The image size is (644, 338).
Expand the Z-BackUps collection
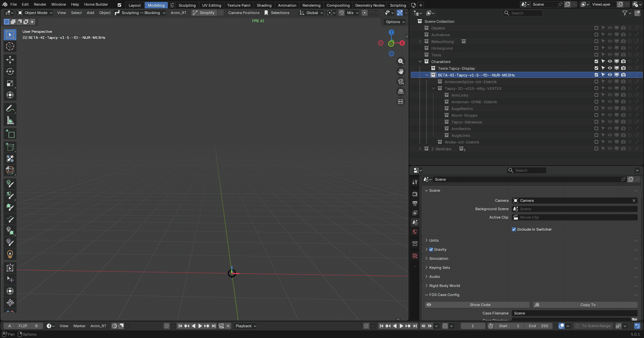pyautogui.click(x=420, y=149)
